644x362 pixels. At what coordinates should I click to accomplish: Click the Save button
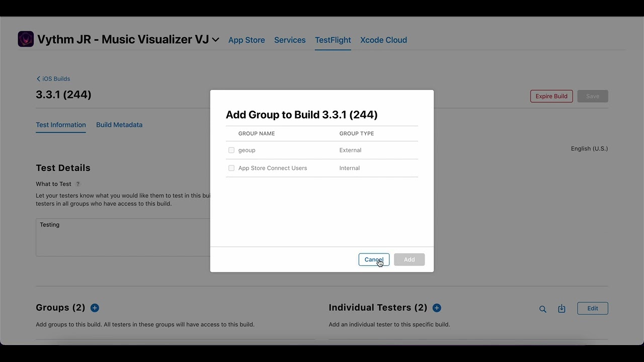click(593, 96)
